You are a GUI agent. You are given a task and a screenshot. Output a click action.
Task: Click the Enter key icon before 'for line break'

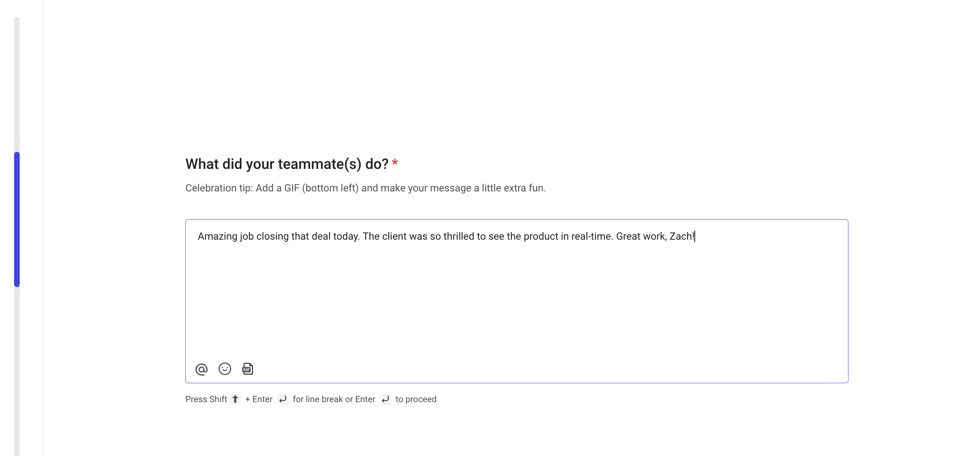point(283,399)
